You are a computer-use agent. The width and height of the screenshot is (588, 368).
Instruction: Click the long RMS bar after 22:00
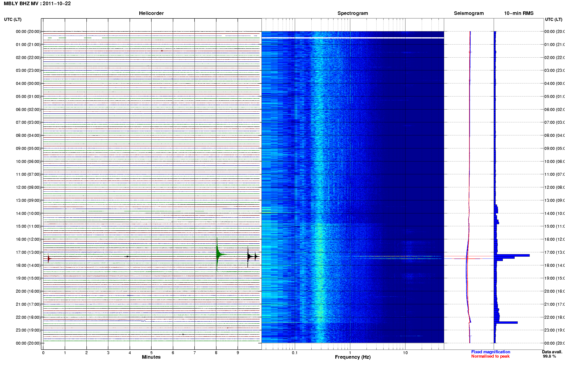(x=506, y=322)
